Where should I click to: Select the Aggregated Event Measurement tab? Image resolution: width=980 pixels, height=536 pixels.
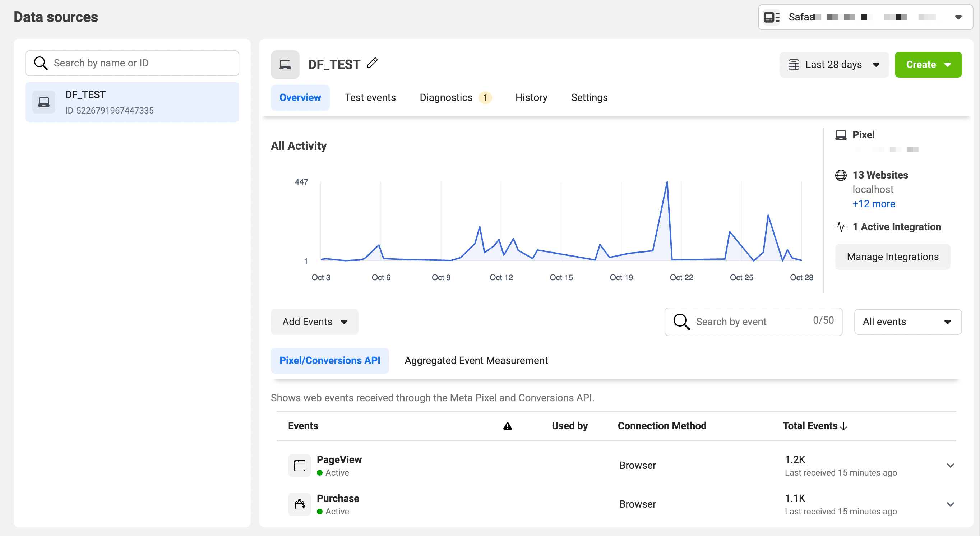click(476, 361)
